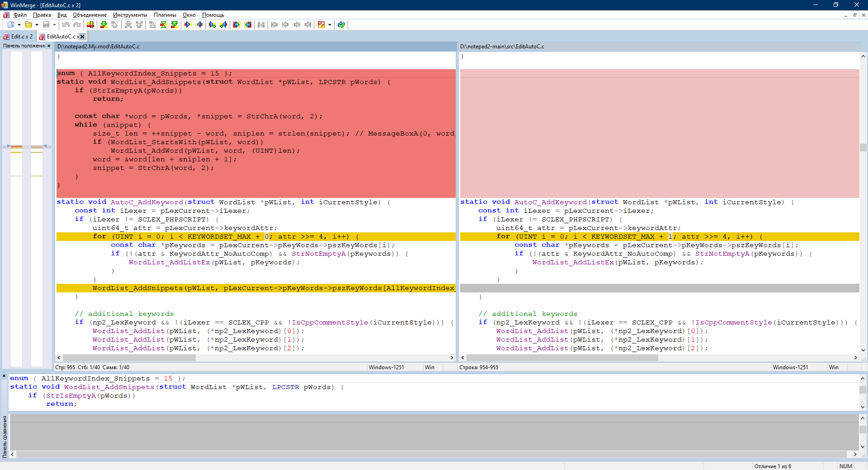This screenshot has width=868, height=470.
Task: Click the Отличие 1 из 6 status indicator
Action: click(773, 466)
